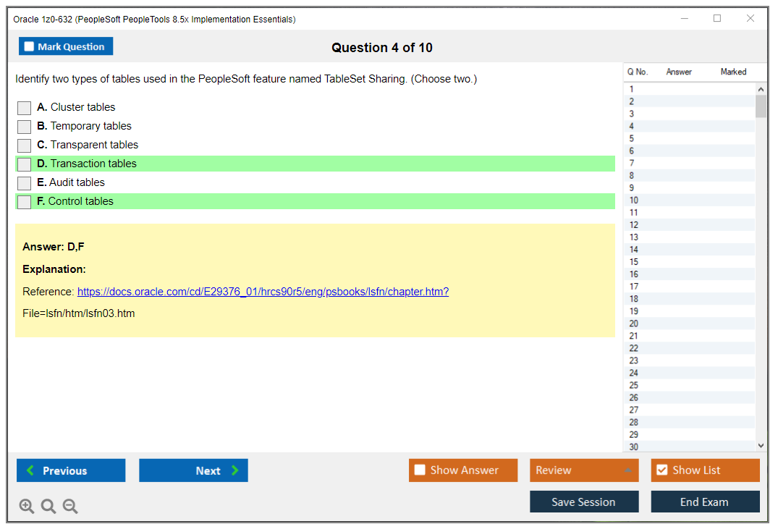Click the checkmark icon inside Show List
The width and height of the screenshot is (778, 532).
[x=661, y=470]
